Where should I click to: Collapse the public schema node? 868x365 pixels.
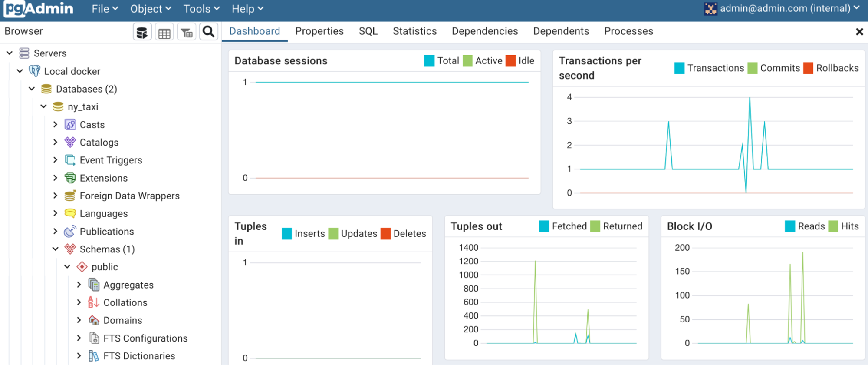(x=67, y=267)
